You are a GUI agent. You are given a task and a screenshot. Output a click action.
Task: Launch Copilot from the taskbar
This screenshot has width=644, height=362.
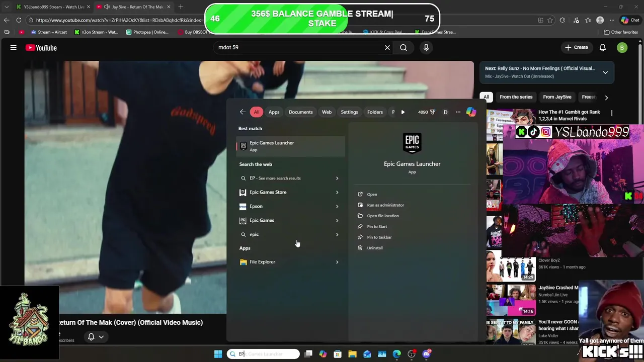[x=323, y=354]
